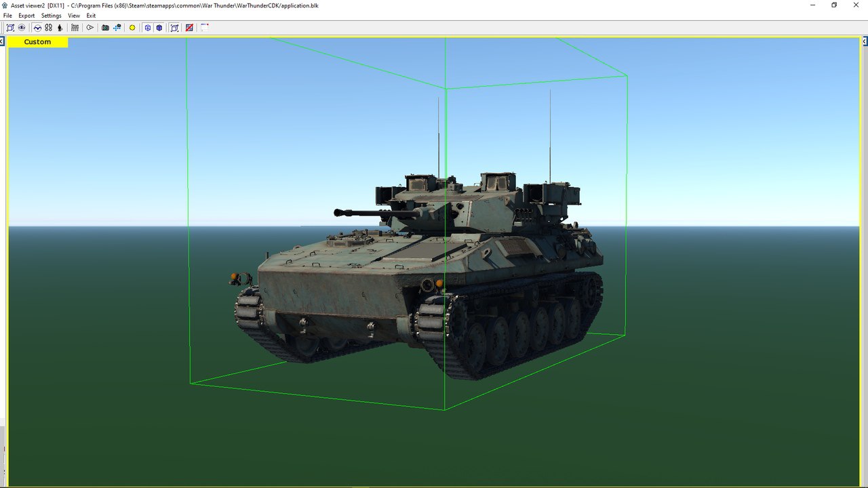
Task: Select the person-figure camera mode icon
Action: [x=60, y=28]
